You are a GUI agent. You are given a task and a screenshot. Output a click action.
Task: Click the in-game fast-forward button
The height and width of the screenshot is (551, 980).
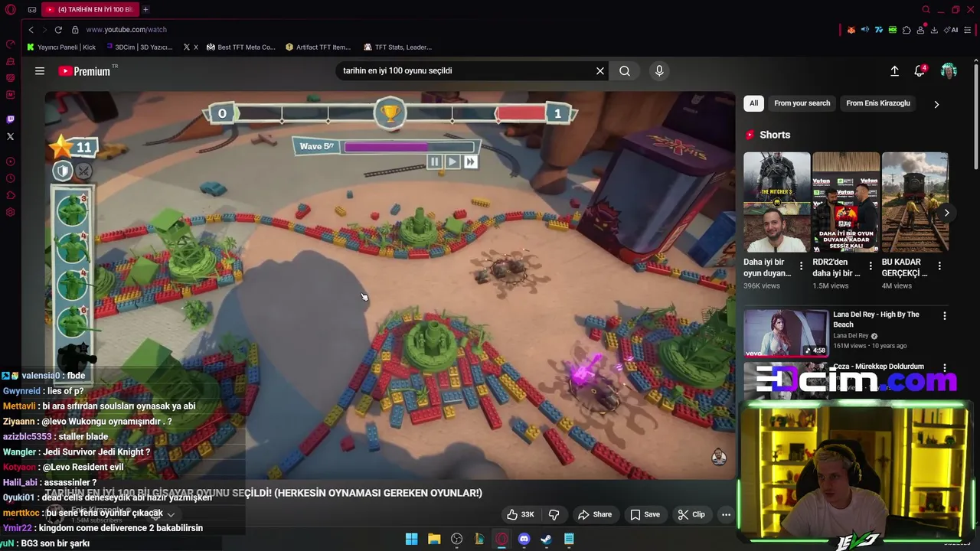coord(470,161)
